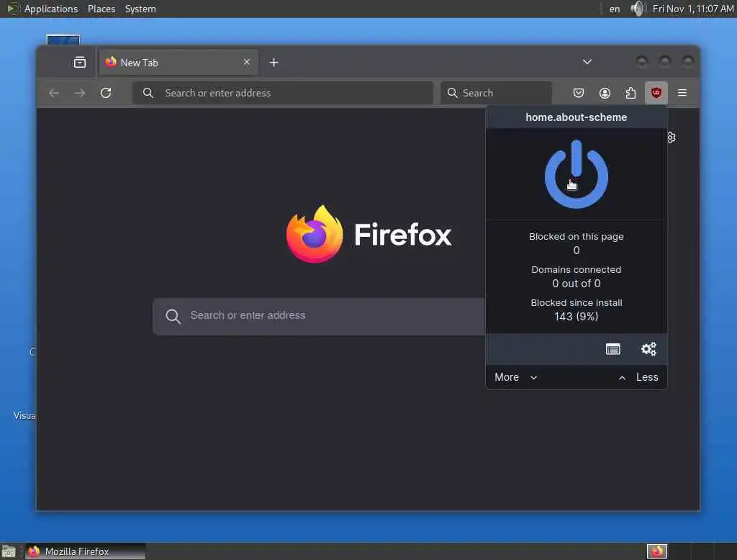The height and width of the screenshot is (560, 737).
Task: Click uBlock Origin toolbar shield icon
Action: 656,93
